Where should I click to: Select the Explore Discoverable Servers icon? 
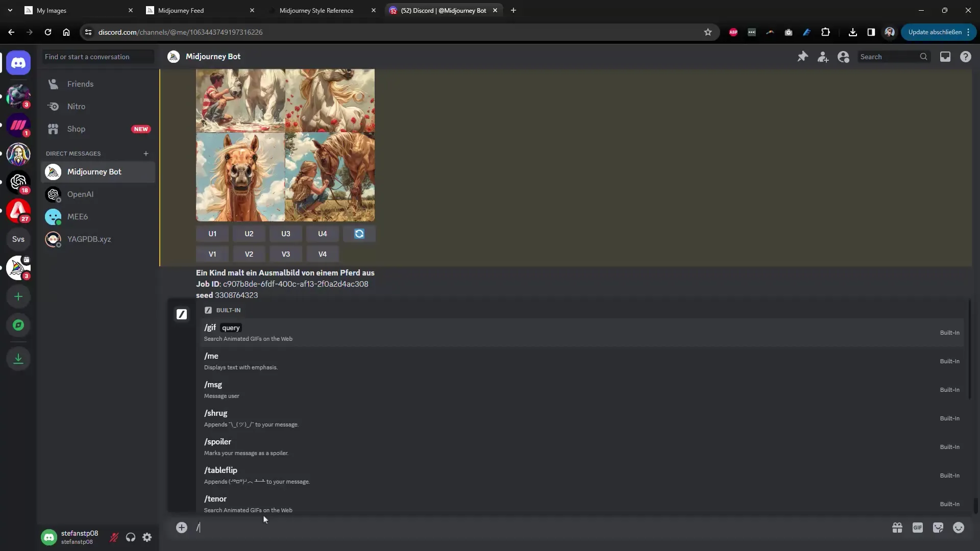[18, 325]
